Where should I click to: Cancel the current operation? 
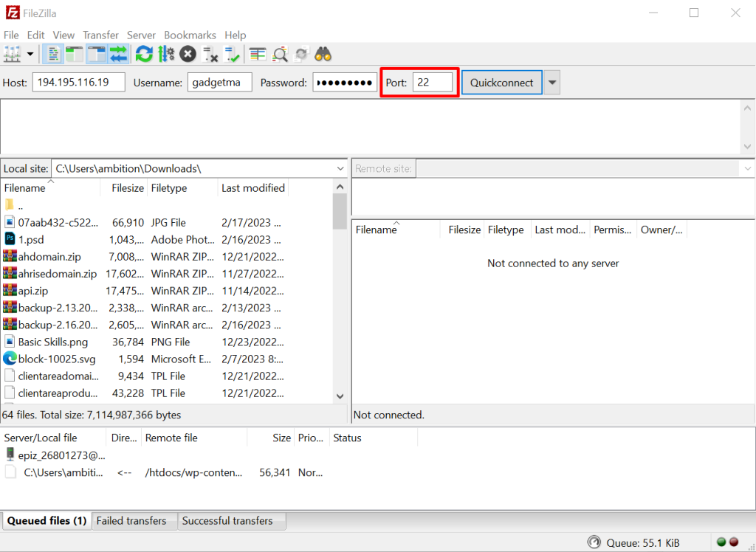[188, 54]
